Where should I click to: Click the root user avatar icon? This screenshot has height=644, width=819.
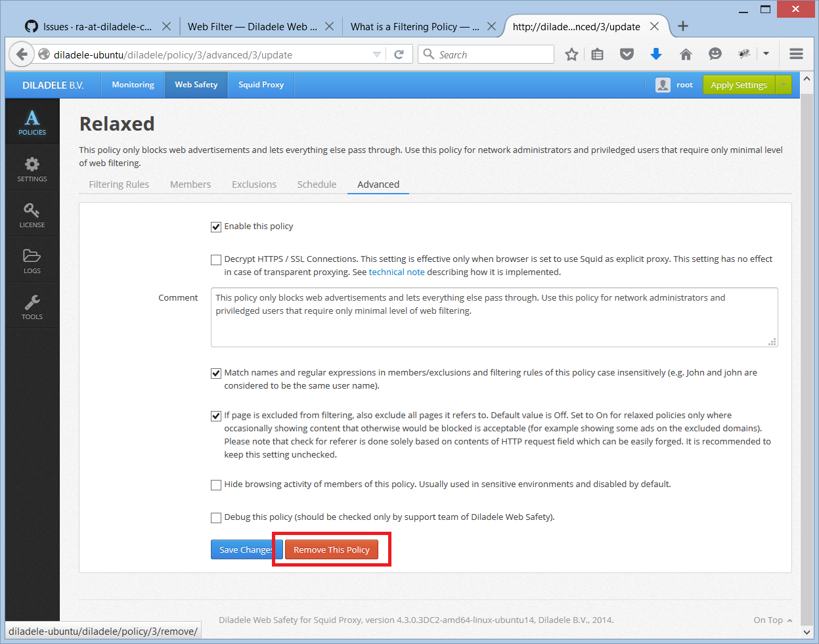point(663,85)
